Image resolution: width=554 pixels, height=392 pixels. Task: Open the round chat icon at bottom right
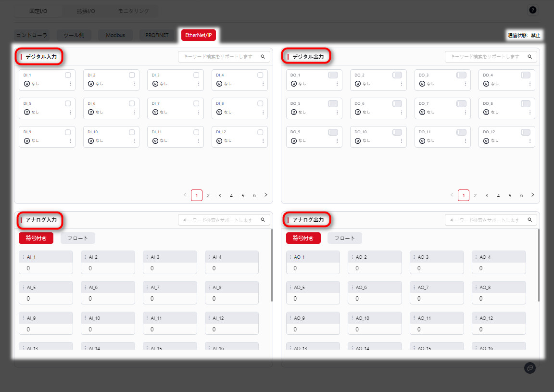[x=529, y=367]
